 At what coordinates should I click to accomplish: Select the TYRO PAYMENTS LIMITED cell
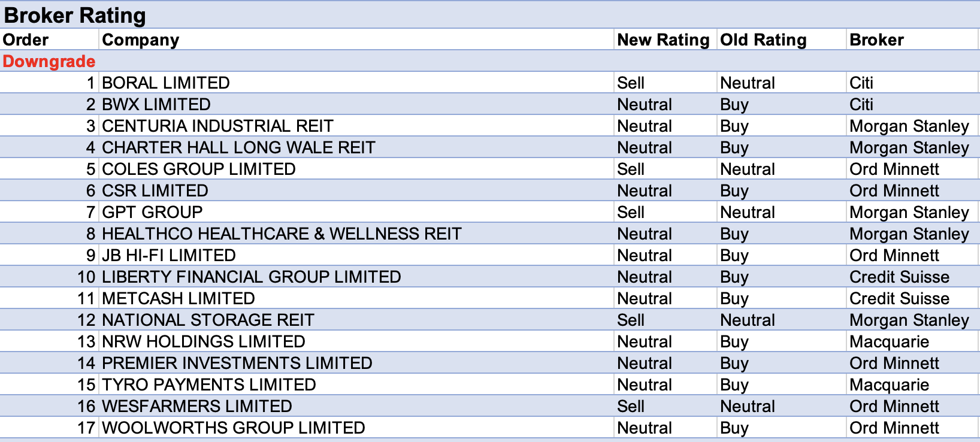coord(209,385)
